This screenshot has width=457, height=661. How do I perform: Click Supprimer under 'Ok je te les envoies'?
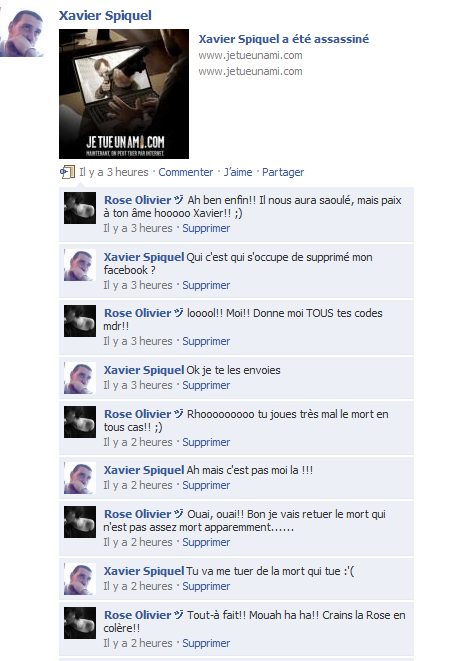point(206,385)
